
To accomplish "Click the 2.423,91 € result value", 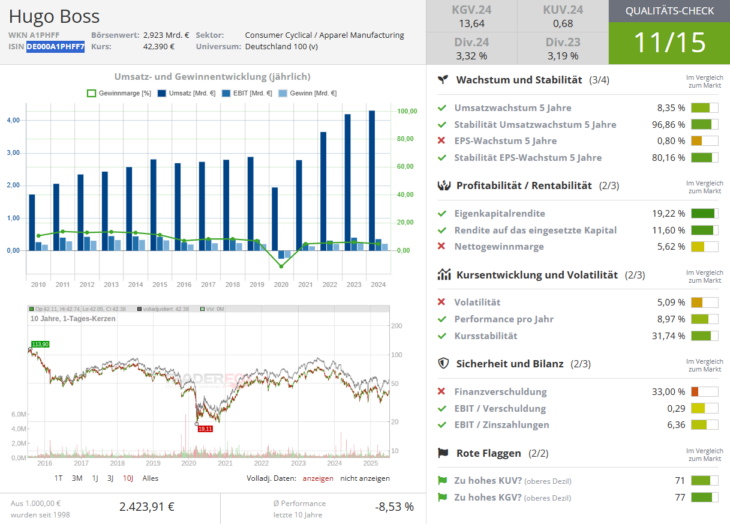I will (x=147, y=507).
